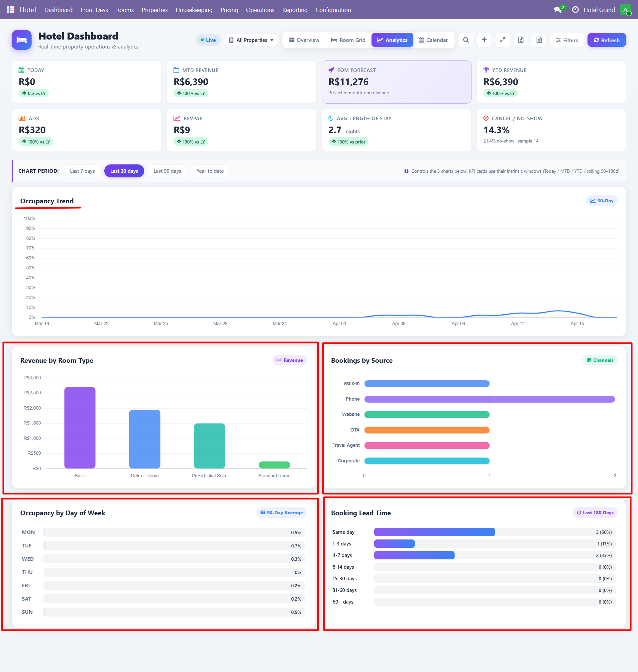Open the search icon in the toolbar

click(466, 40)
